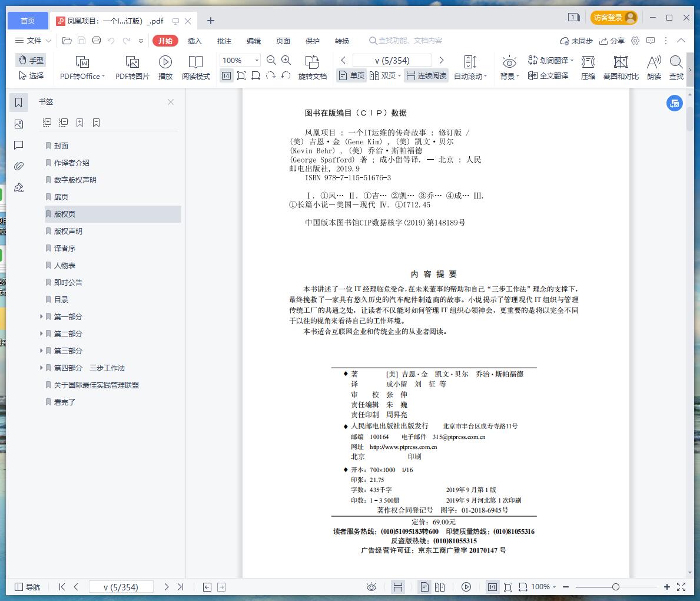Open a new tab with plus button

pyautogui.click(x=211, y=21)
